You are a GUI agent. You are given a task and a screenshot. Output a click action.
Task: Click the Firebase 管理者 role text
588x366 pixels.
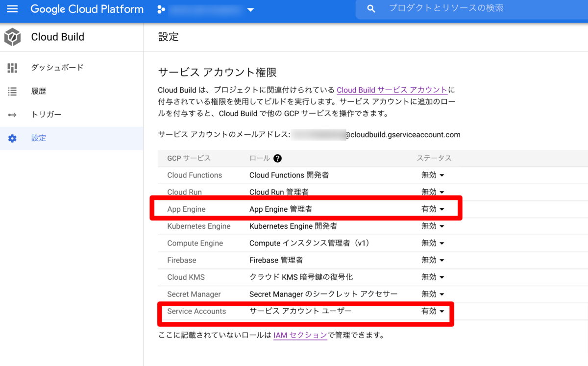(x=276, y=260)
